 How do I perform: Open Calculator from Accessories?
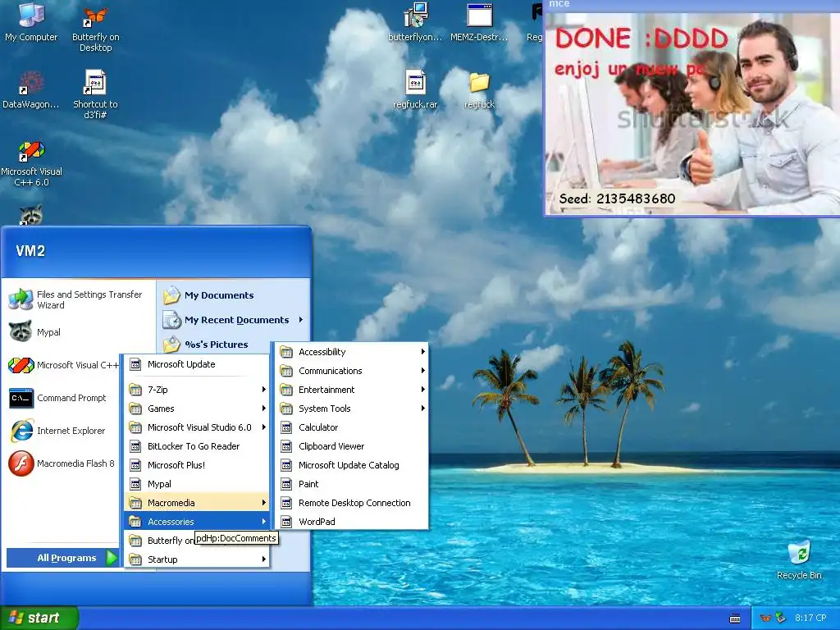[350, 427]
